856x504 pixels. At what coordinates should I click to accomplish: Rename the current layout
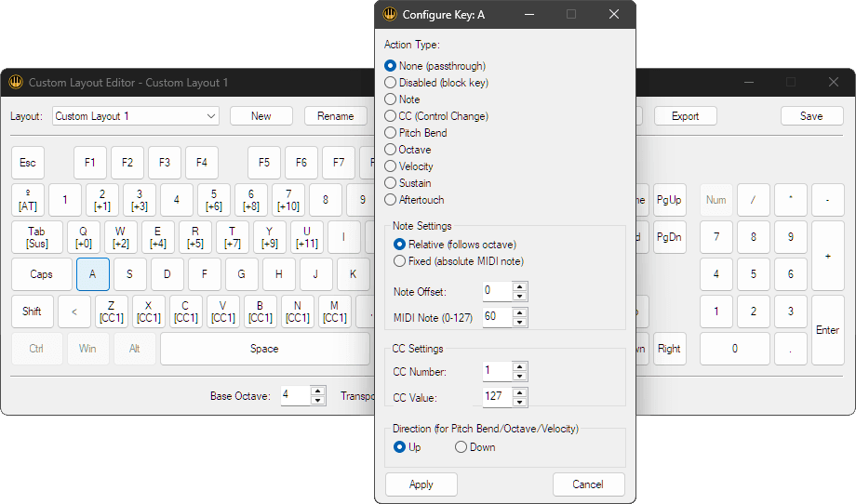[x=336, y=116]
